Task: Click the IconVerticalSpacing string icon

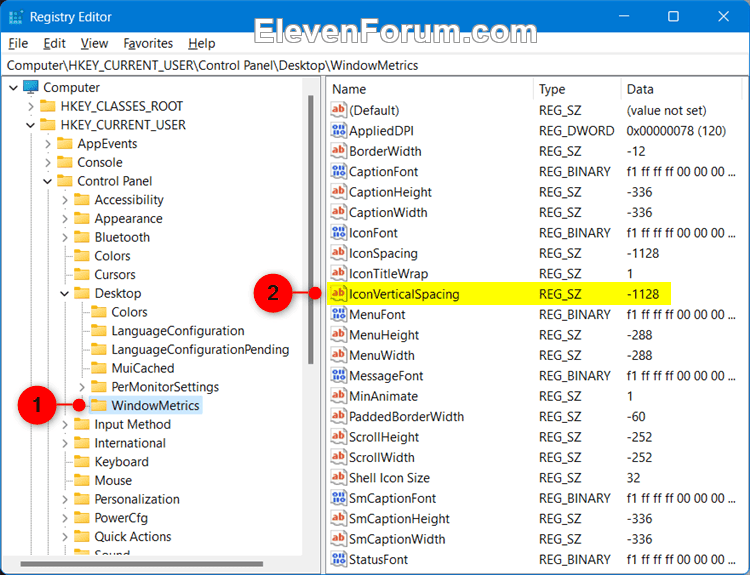Action: [x=338, y=294]
